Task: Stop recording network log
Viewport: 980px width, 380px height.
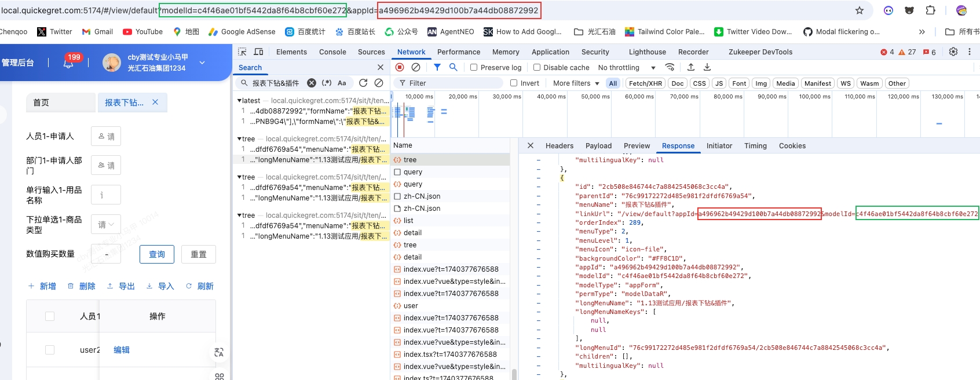Action: [400, 67]
